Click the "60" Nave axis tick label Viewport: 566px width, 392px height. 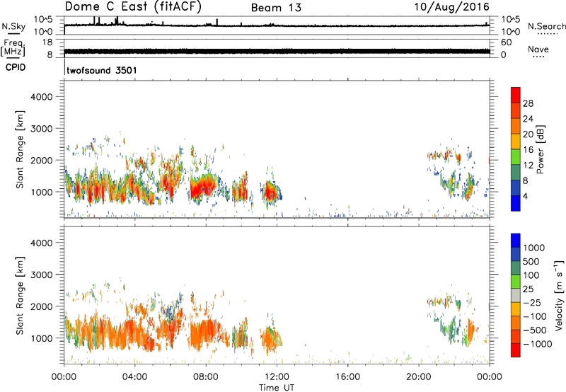pyautogui.click(x=506, y=42)
